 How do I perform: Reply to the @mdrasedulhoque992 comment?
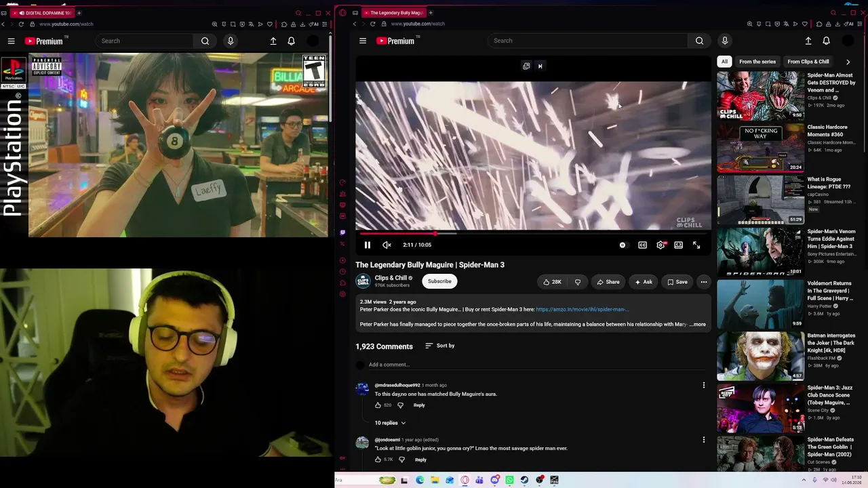click(x=419, y=405)
